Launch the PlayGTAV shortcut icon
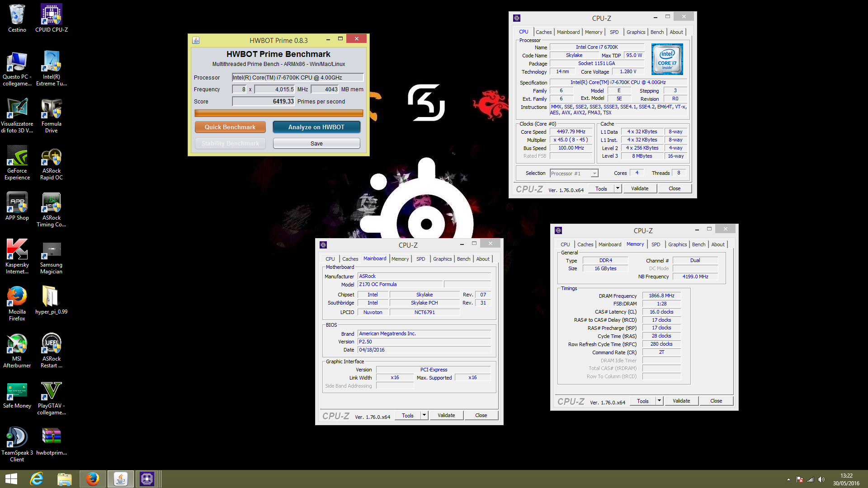Screen dimensions: 868x488 pyautogui.click(x=51, y=398)
